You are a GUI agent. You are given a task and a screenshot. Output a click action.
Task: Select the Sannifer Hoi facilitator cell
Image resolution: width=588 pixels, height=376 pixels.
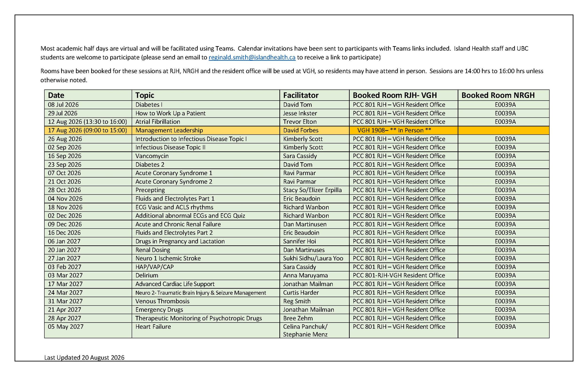314,241
